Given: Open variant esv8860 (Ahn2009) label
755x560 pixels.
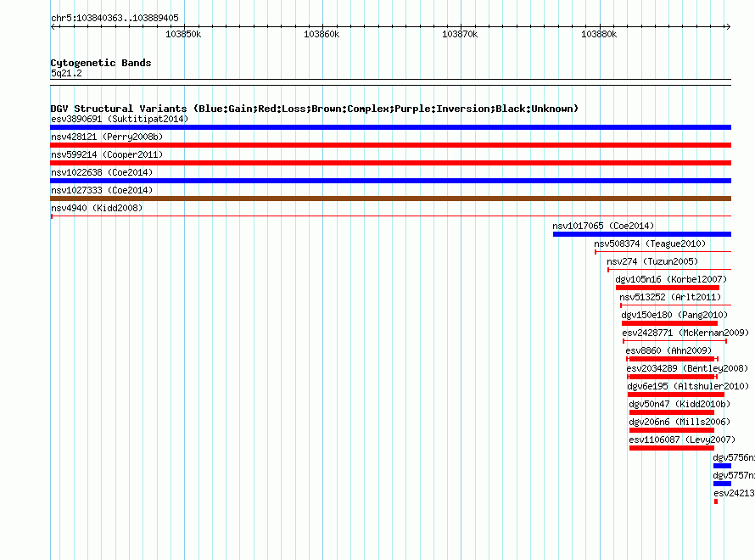Looking at the screenshot, I should pyautogui.click(x=668, y=350).
